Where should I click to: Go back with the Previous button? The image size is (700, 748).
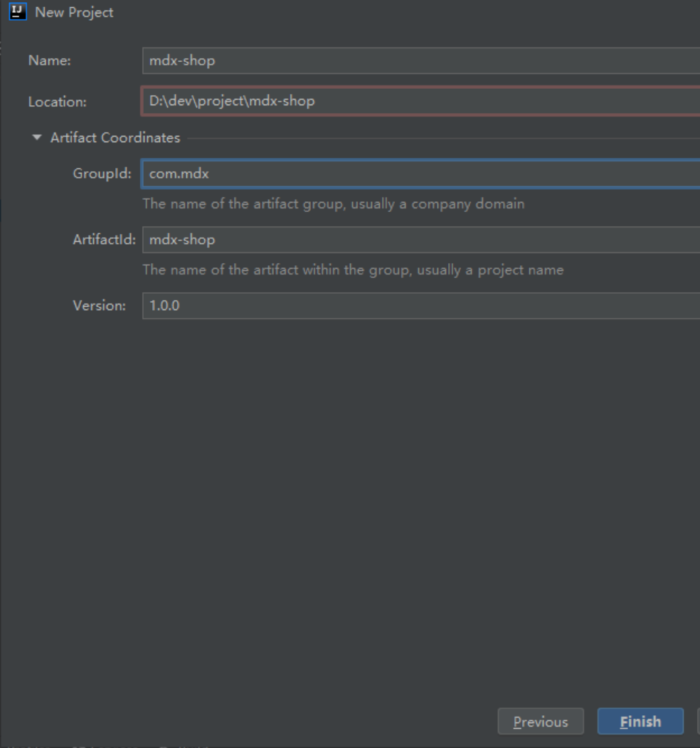coord(541,722)
